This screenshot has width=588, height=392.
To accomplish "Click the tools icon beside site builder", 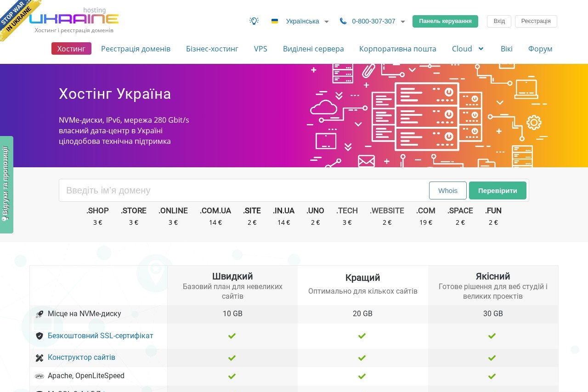I will click(x=40, y=358).
